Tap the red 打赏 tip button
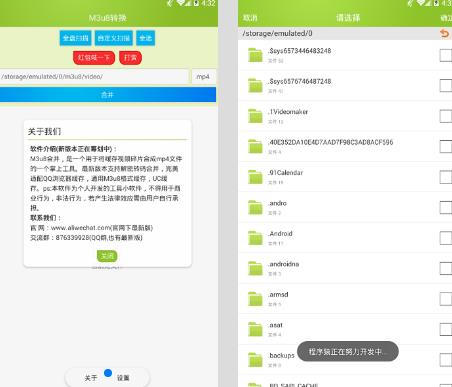This screenshot has height=387, width=452. [130, 58]
